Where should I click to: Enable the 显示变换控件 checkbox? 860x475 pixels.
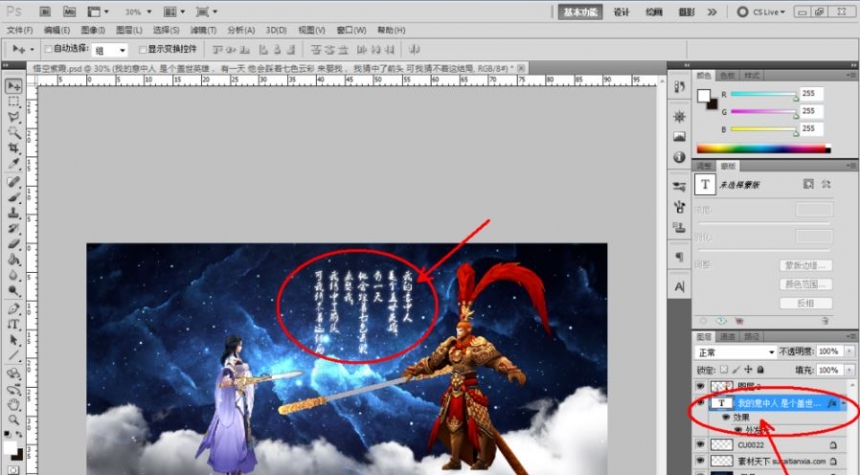[143, 49]
